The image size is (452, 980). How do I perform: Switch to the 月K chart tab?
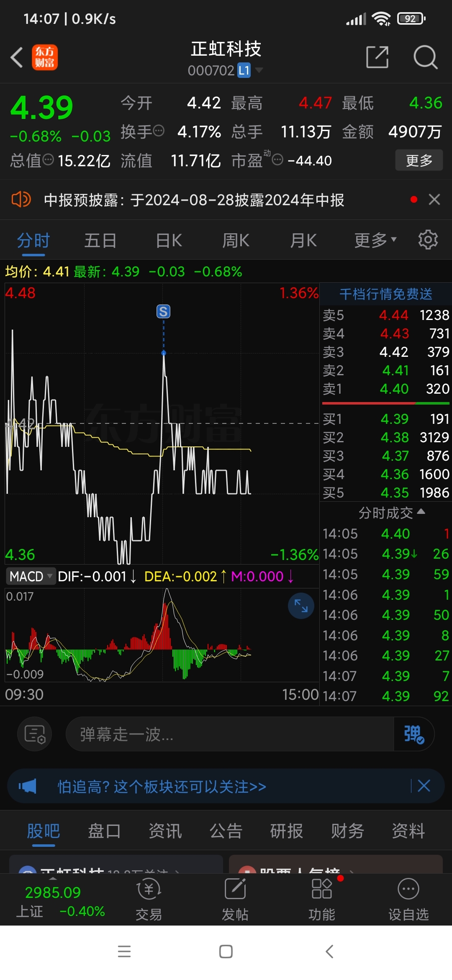[x=303, y=241]
